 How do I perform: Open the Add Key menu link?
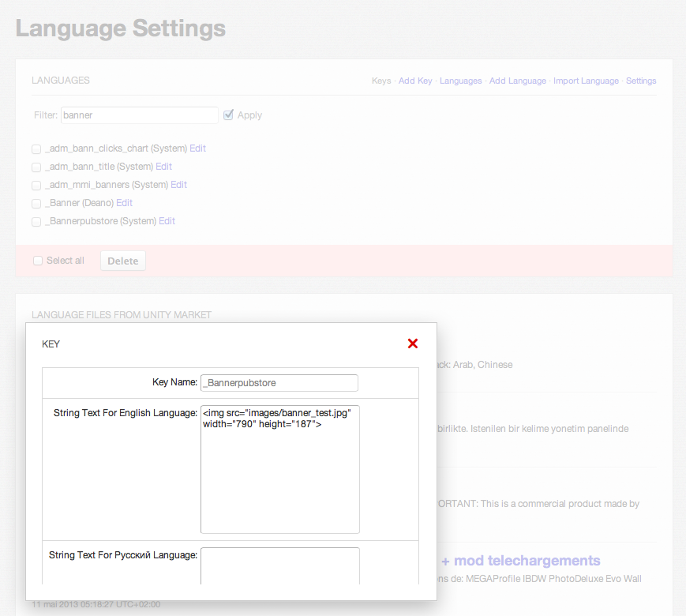pos(415,81)
